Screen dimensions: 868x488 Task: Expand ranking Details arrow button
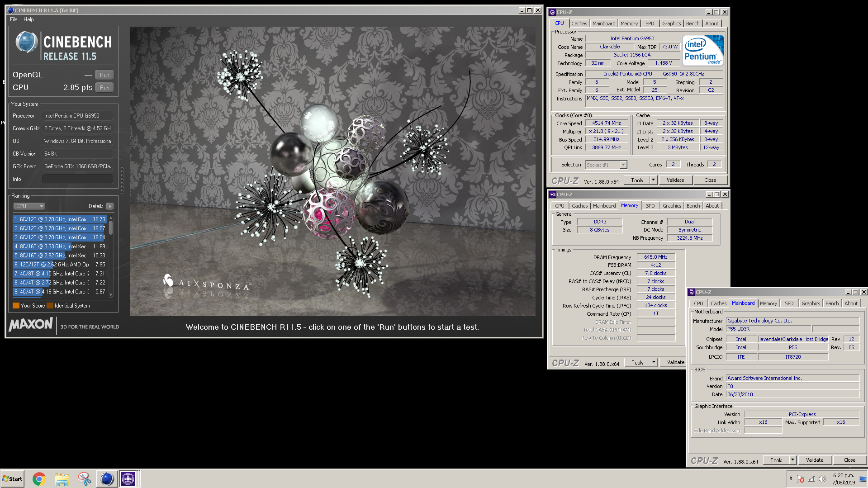[110, 206]
